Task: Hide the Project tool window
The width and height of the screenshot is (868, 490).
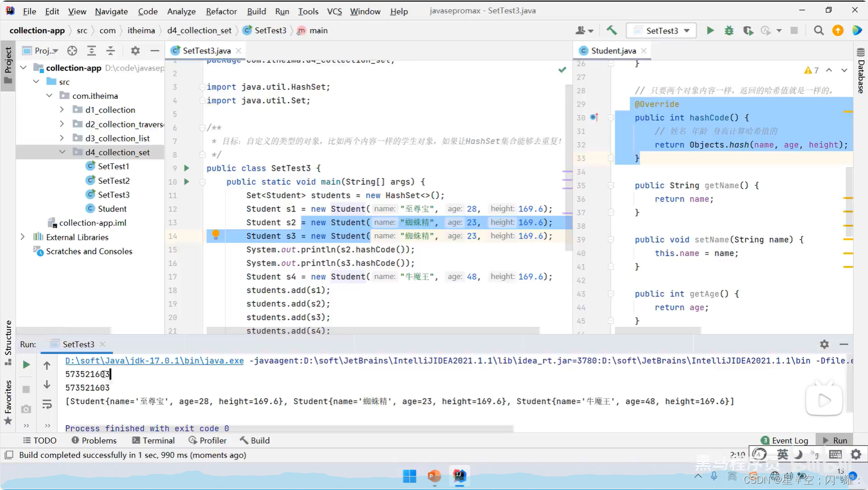Action: 154,51
